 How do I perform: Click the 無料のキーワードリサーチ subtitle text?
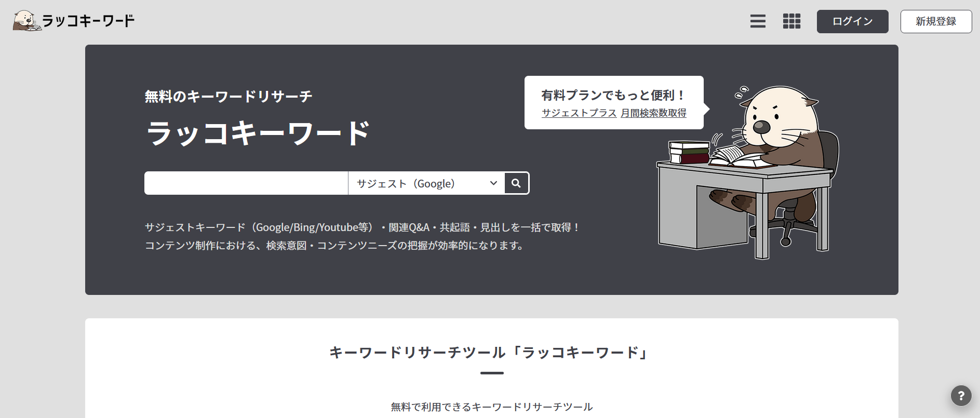click(229, 97)
